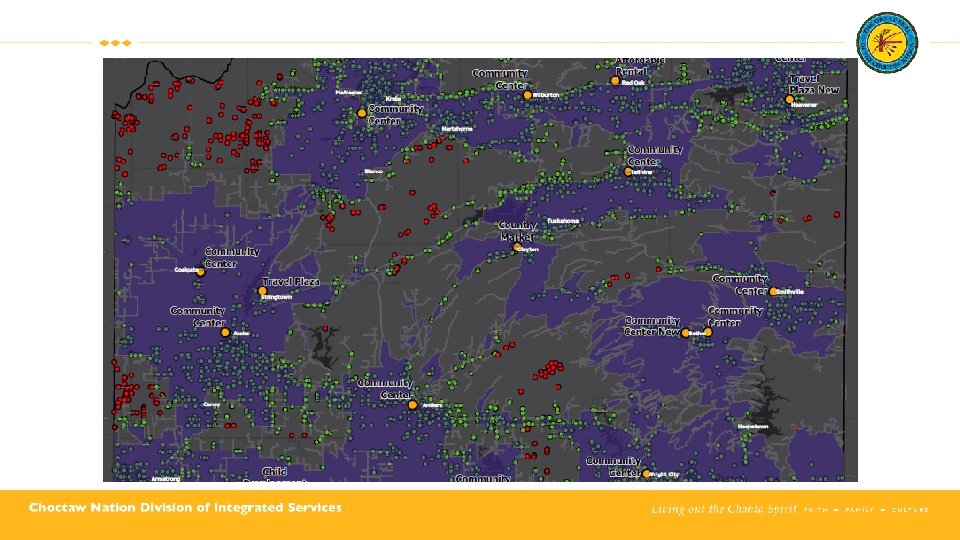The image size is (960, 540).
Task: Click the Community Center label near Wright City
Action: [613, 467]
